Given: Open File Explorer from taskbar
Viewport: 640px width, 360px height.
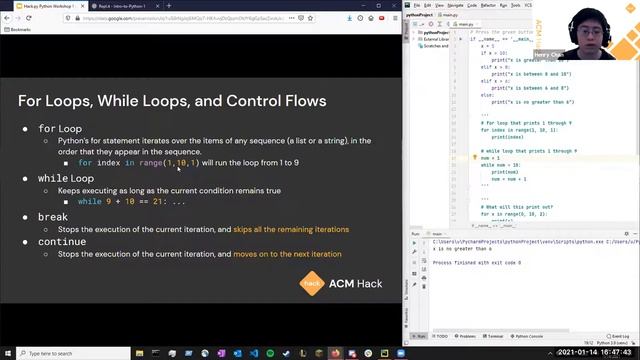Looking at the screenshot, I should [x=140, y=353].
